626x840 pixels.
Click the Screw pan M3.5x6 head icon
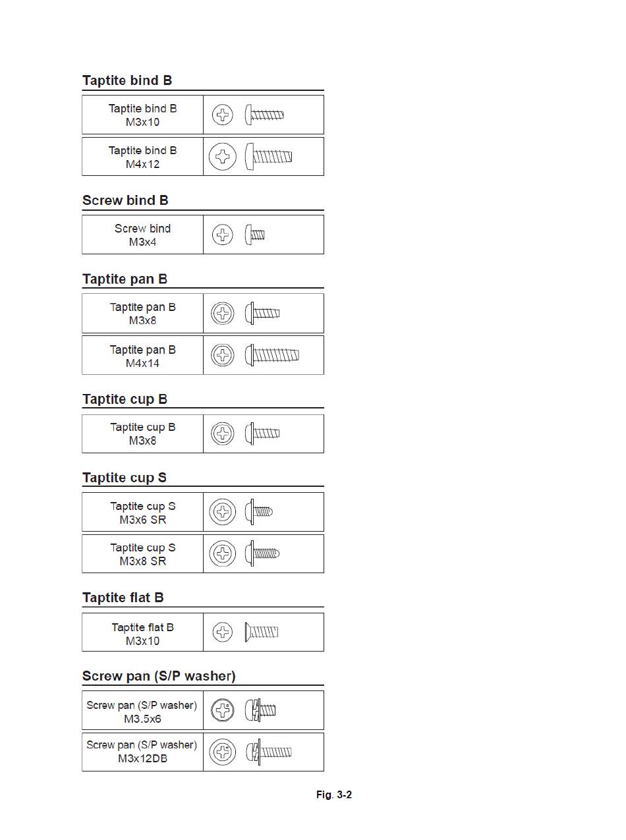pyautogui.click(x=223, y=710)
